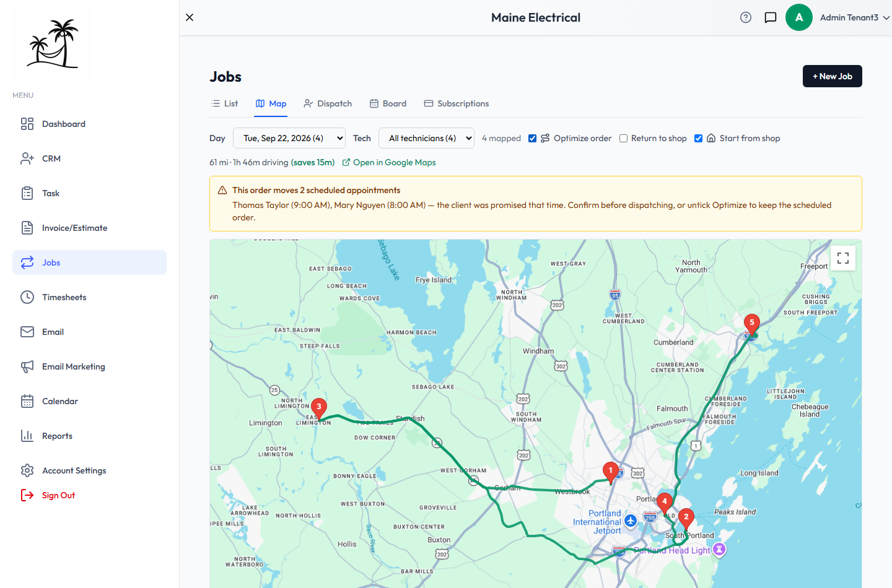
Task: Click map pin number 3
Action: coord(319,409)
